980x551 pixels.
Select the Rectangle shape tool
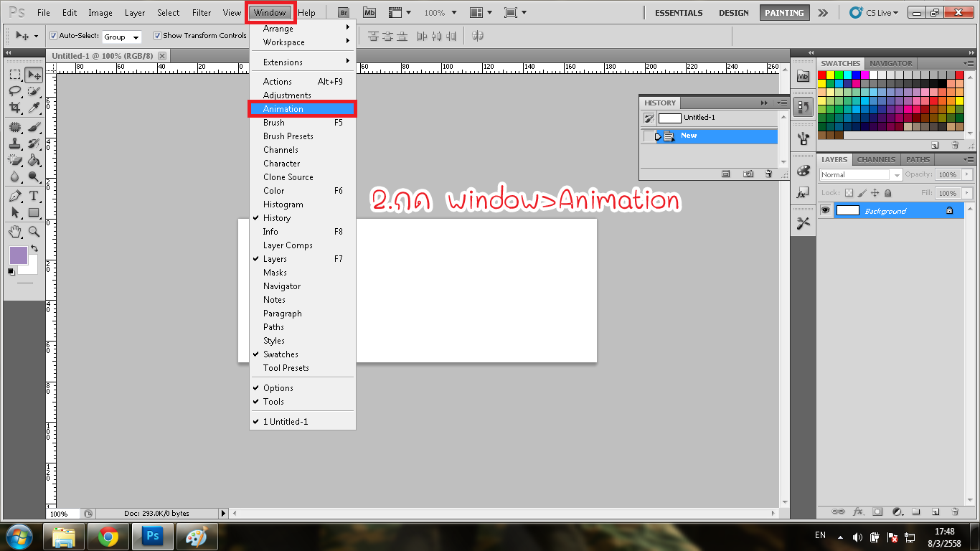(x=34, y=213)
